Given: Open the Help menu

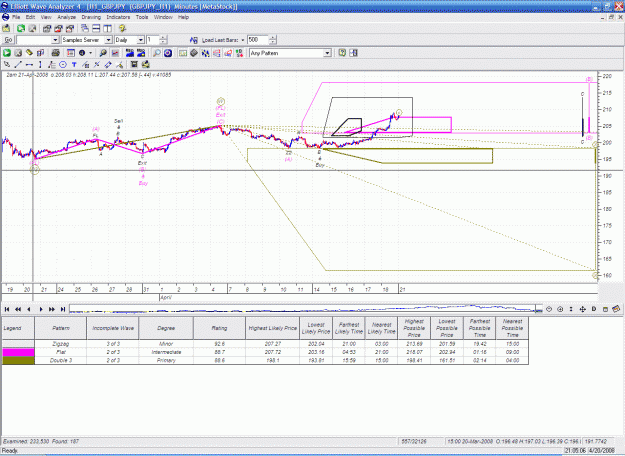Looking at the screenshot, I should coord(183,17).
